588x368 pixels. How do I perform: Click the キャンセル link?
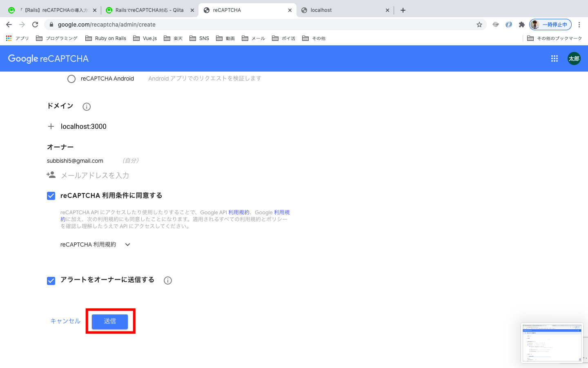point(65,321)
